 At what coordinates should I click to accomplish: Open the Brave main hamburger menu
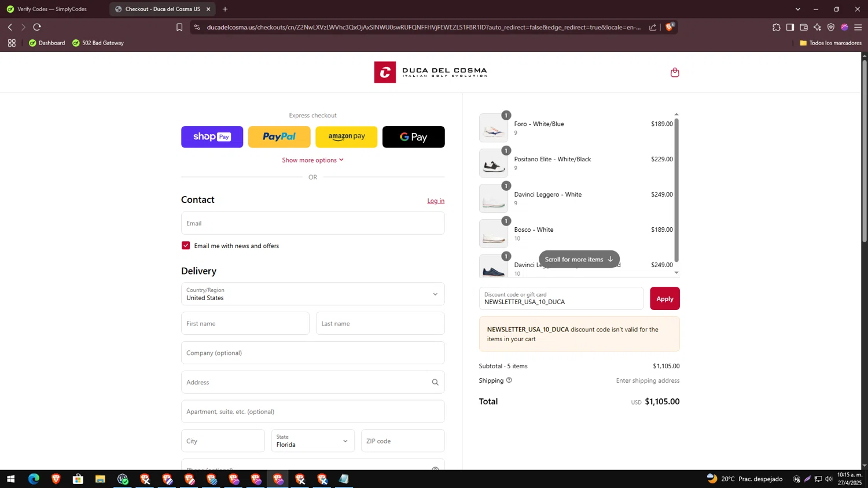tap(858, 27)
